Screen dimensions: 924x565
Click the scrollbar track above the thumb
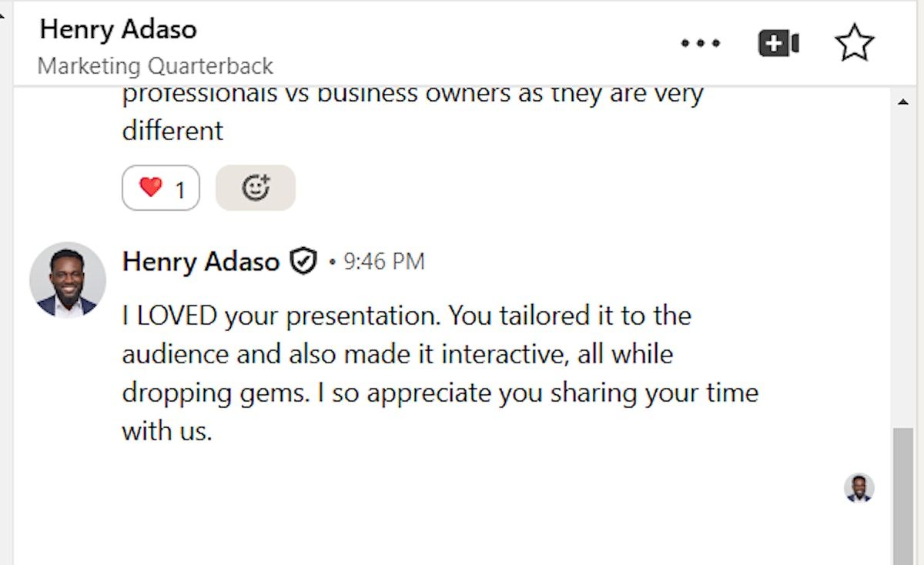(x=903, y=269)
